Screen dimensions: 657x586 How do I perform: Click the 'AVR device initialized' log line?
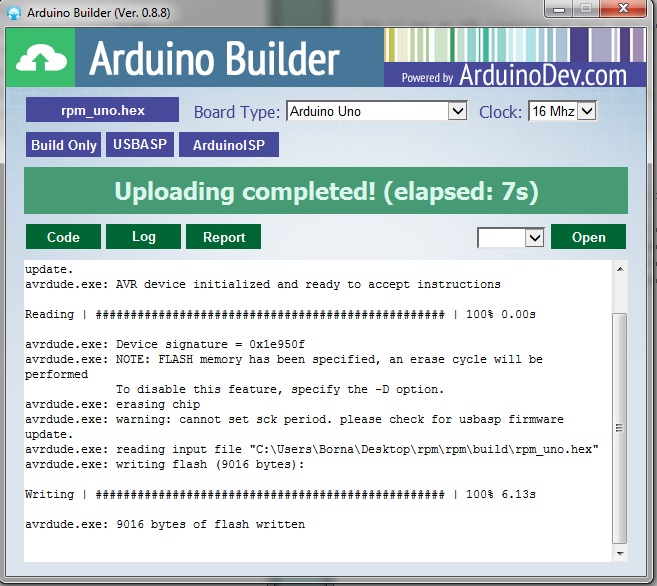263,284
